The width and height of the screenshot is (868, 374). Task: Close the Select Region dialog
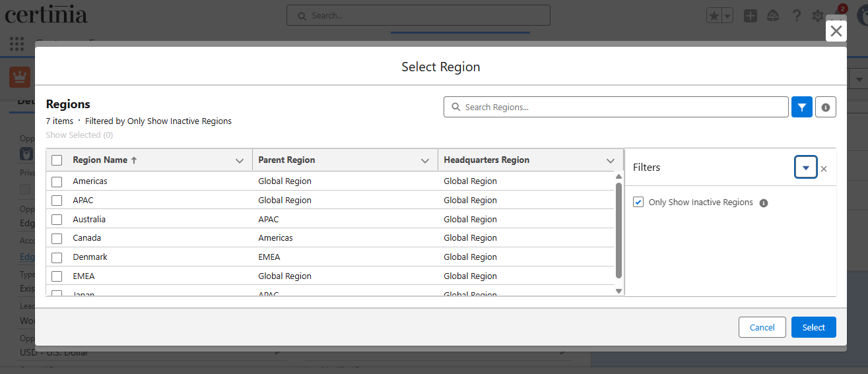[x=836, y=31]
